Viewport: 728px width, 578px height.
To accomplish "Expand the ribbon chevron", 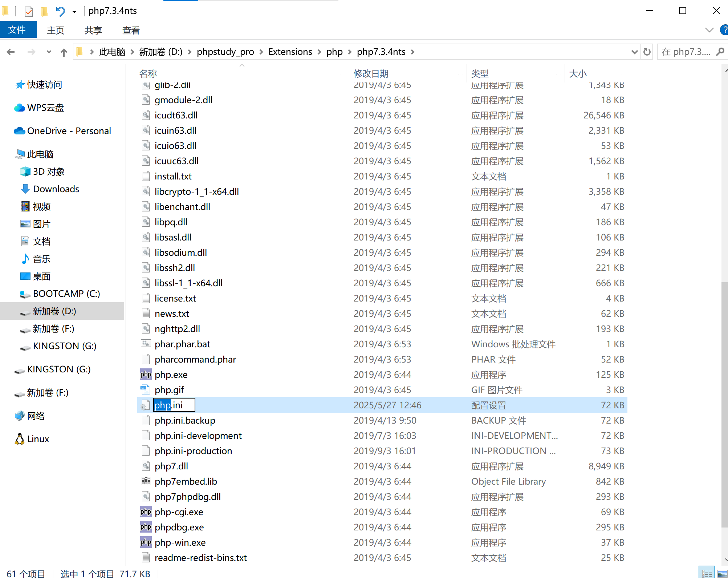I will (x=709, y=30).
